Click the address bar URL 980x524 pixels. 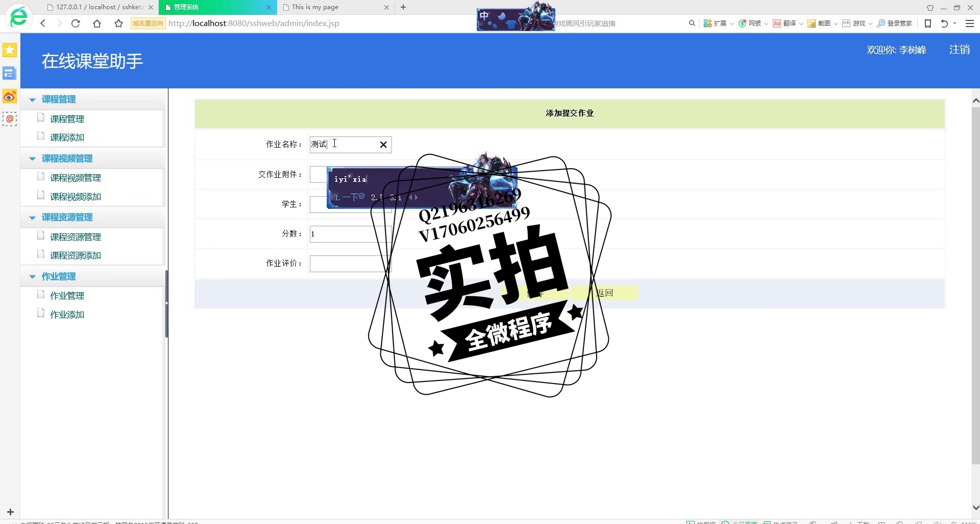[254, 23]
